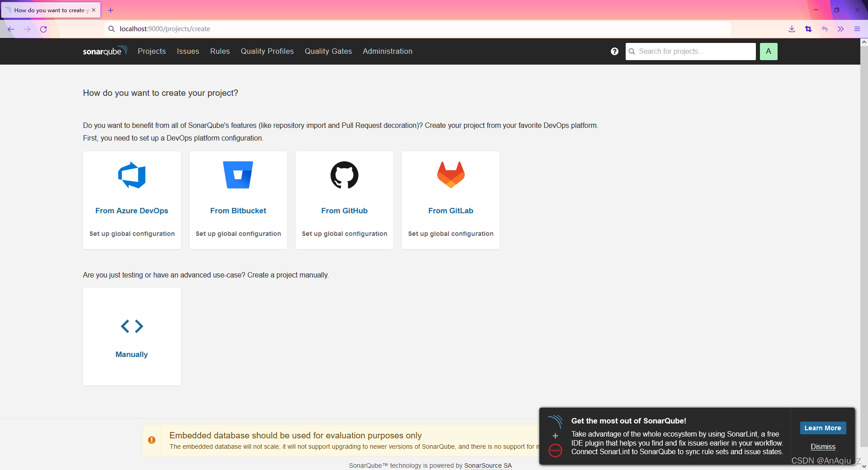This screenshot has width=868, height=470.
Task: Click the embedded database warning heading
Action: click(296, 435)
